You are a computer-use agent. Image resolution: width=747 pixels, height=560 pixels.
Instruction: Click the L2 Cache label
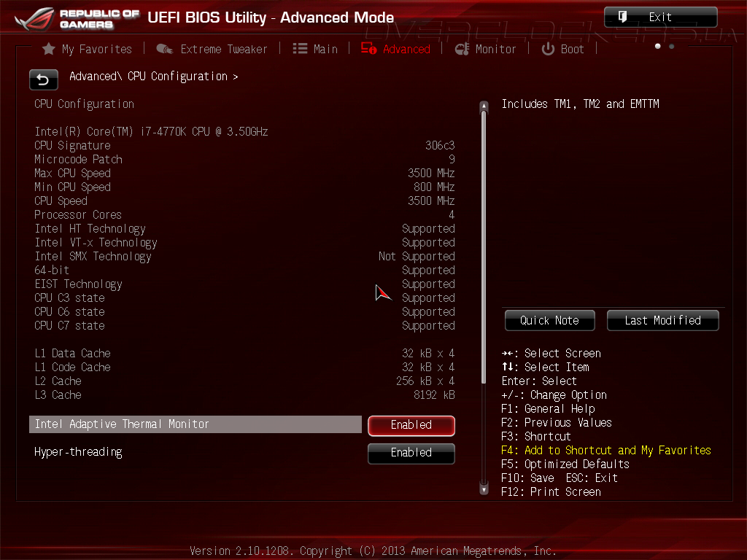(58, 381)
